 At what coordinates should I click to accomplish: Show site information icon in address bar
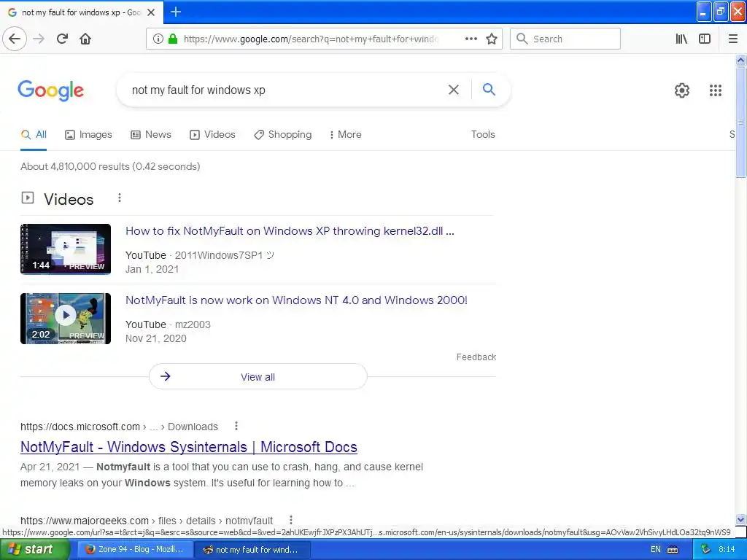coord(158,39)
